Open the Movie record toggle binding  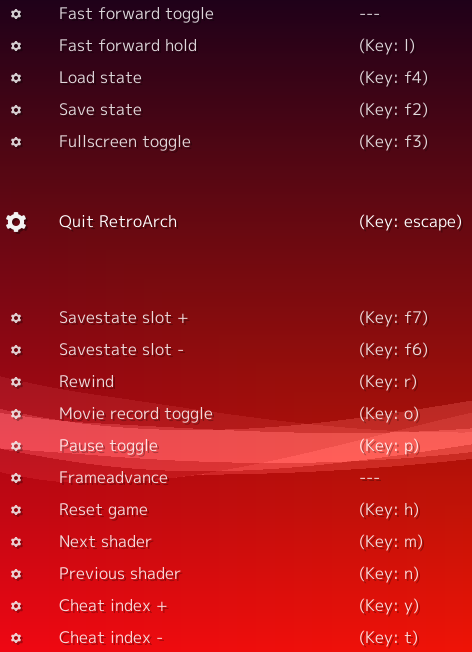pos(236,414)
